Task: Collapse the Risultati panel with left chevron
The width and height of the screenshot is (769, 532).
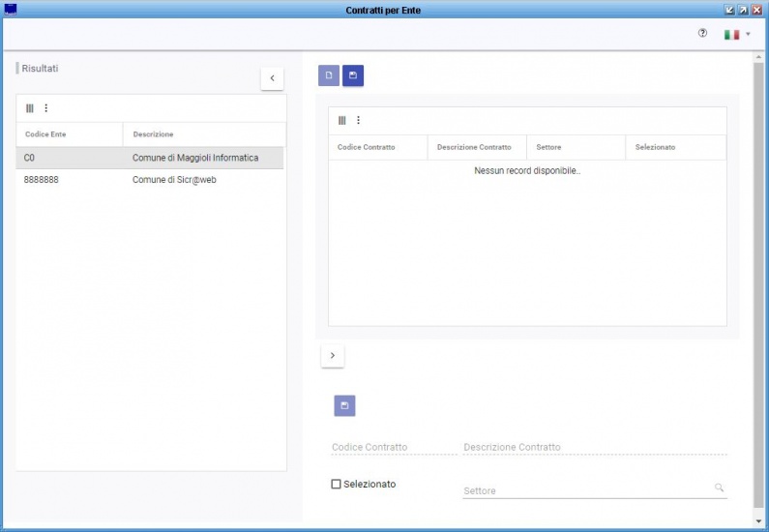Action: tap(272, 78)
